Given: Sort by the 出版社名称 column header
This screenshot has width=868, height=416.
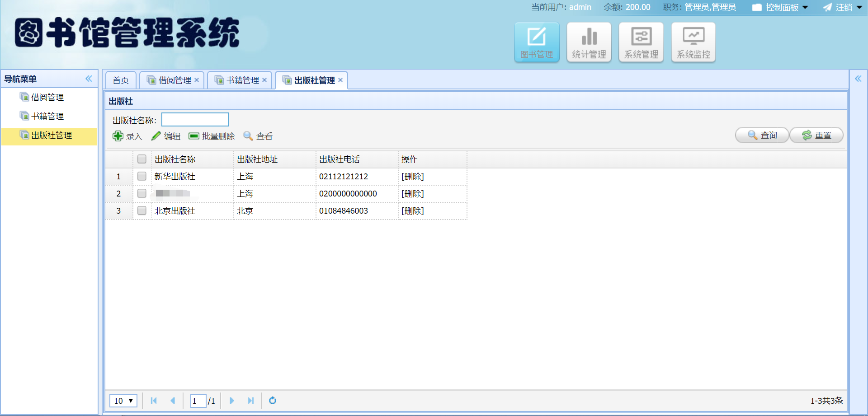Looking at the screenshot, I should (193, 159).
